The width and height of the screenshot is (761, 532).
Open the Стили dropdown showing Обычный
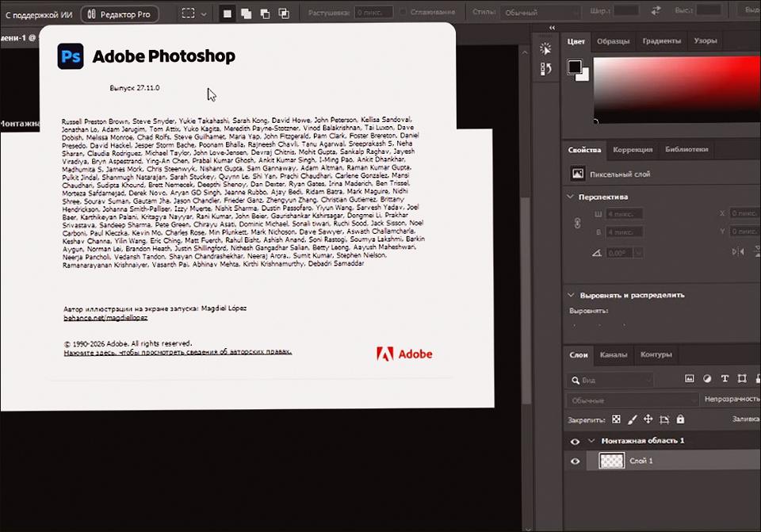[540, 13]
